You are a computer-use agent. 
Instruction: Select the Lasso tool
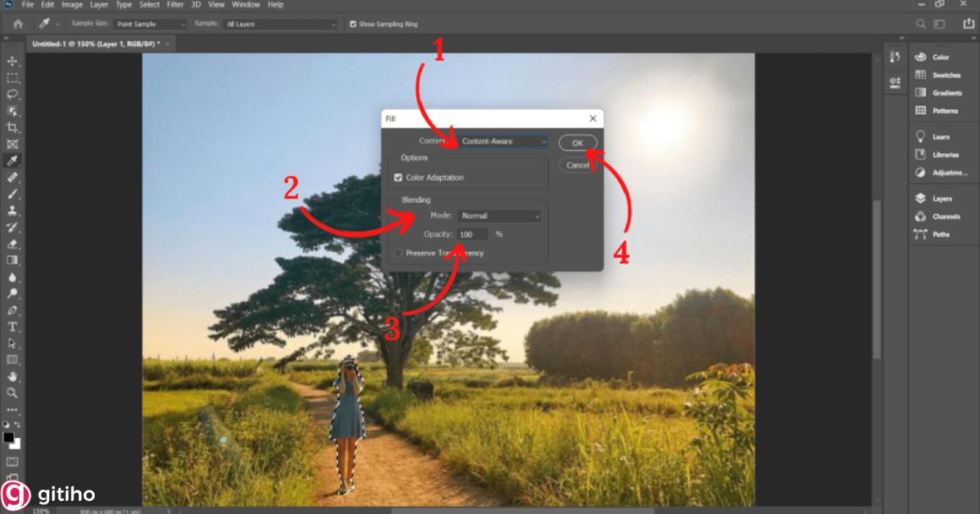[x=11, y=94]
